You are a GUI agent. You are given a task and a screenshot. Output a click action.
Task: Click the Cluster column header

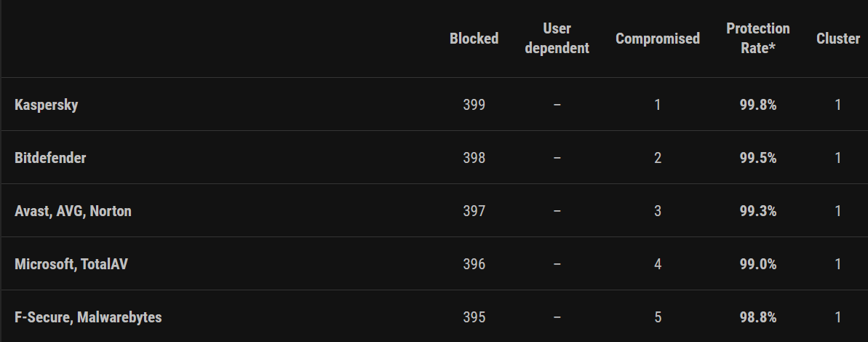click(838, 39)
